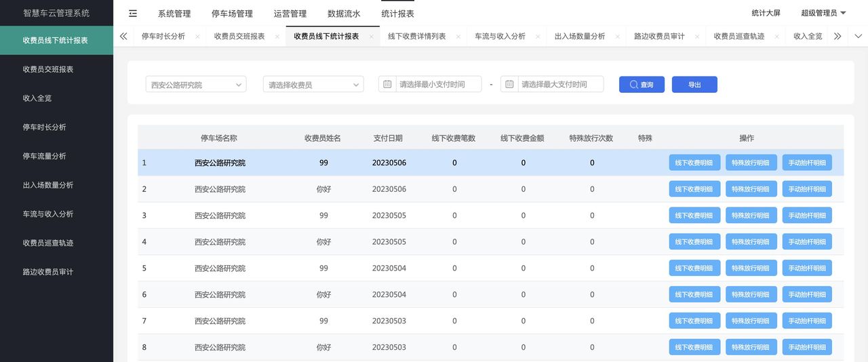868x362 pixels.
Task: Click 线下收费明细 button in row 5
Action: 694,268
